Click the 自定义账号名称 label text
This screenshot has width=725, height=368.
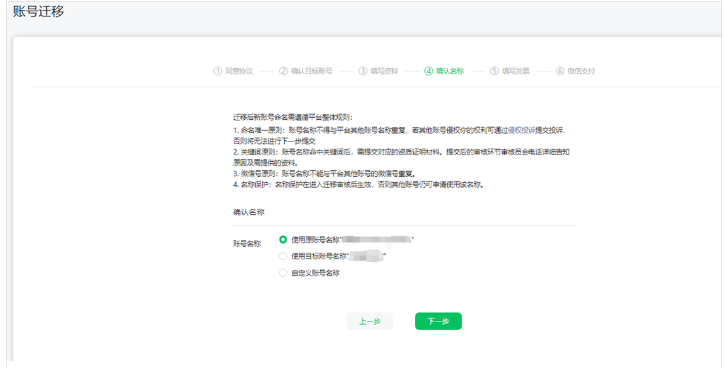[x=315, y=273]
